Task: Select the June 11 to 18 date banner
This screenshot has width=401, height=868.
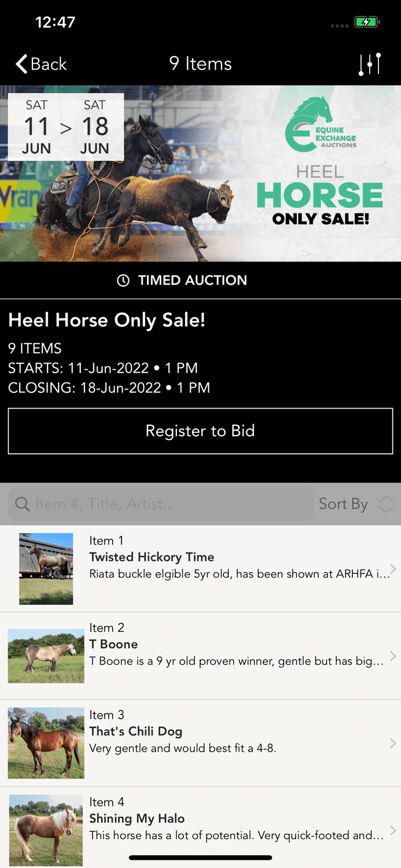Action: 65,126
